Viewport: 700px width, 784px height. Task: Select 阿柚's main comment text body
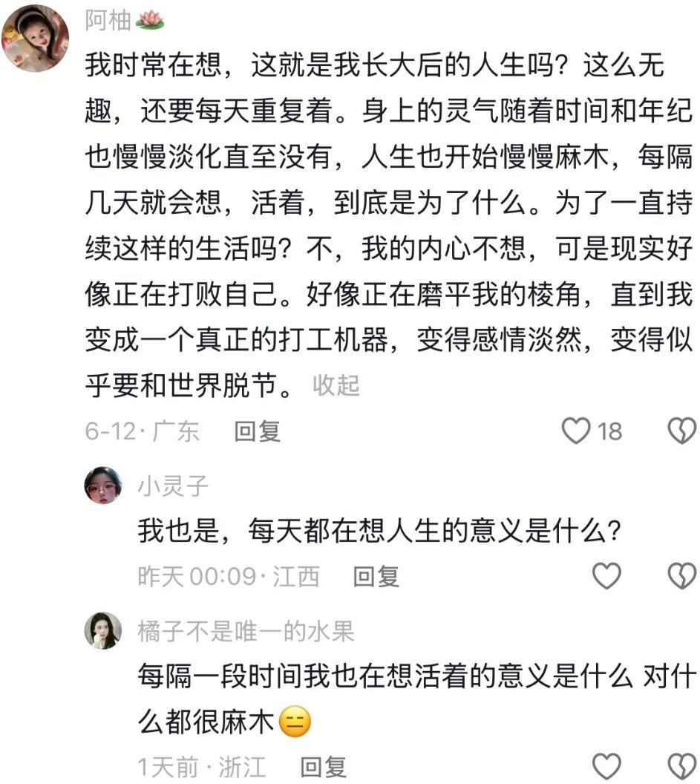389,225
